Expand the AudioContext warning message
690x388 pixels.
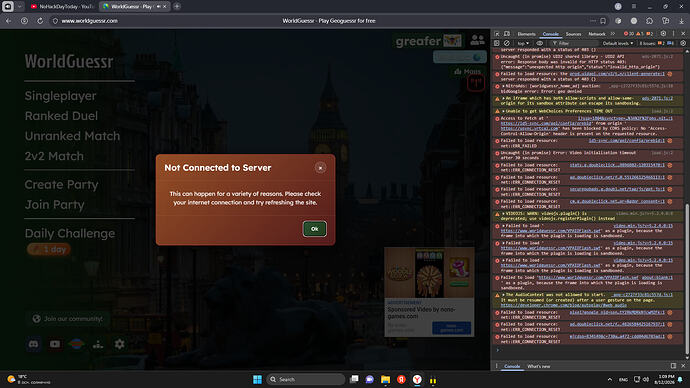coord(503,295)
